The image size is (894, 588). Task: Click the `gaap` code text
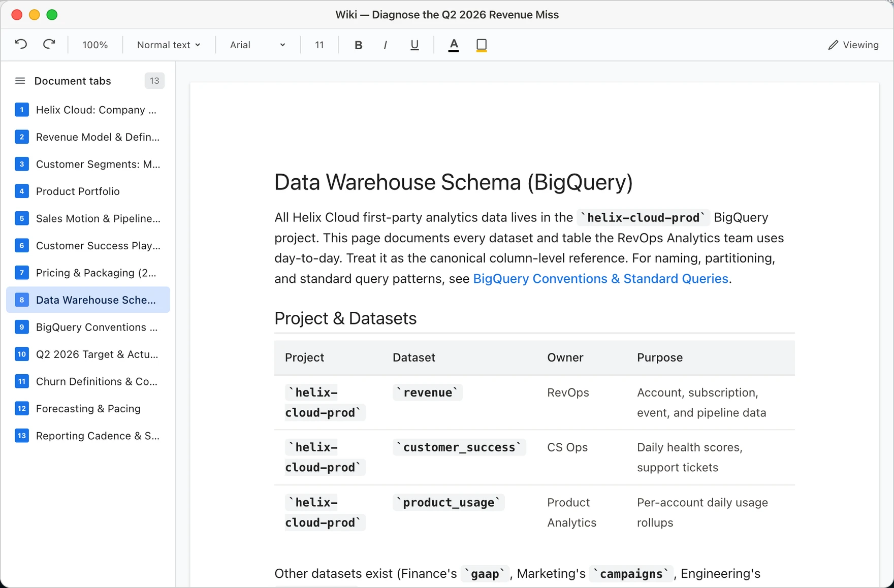click(485, 574)
